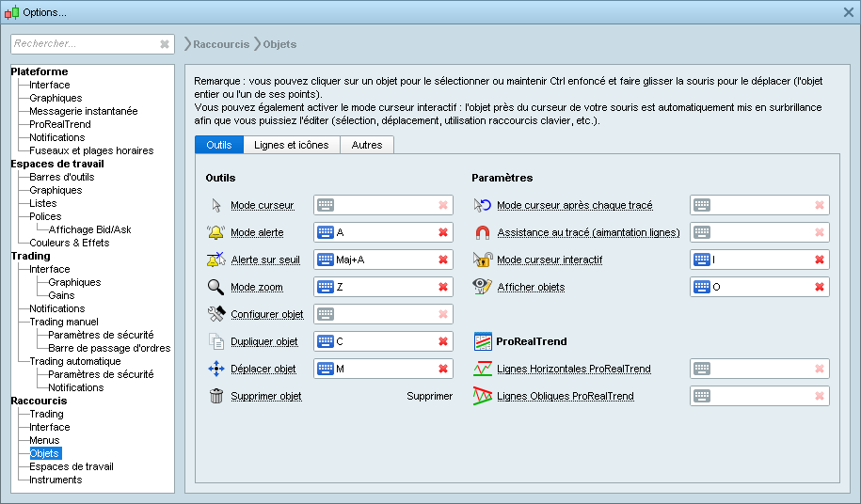
Task: Click the Mode curseur interactif link
Action: [x=550, y=260]
